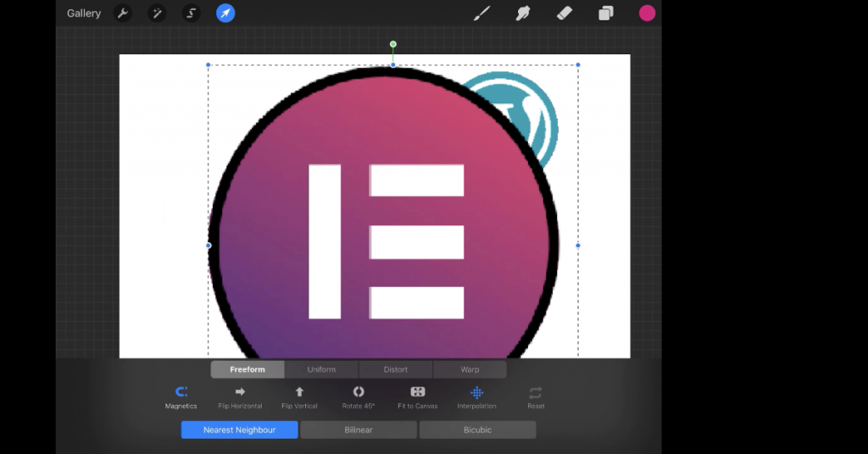Expand the Interpolation options

[x=476, y=396]
